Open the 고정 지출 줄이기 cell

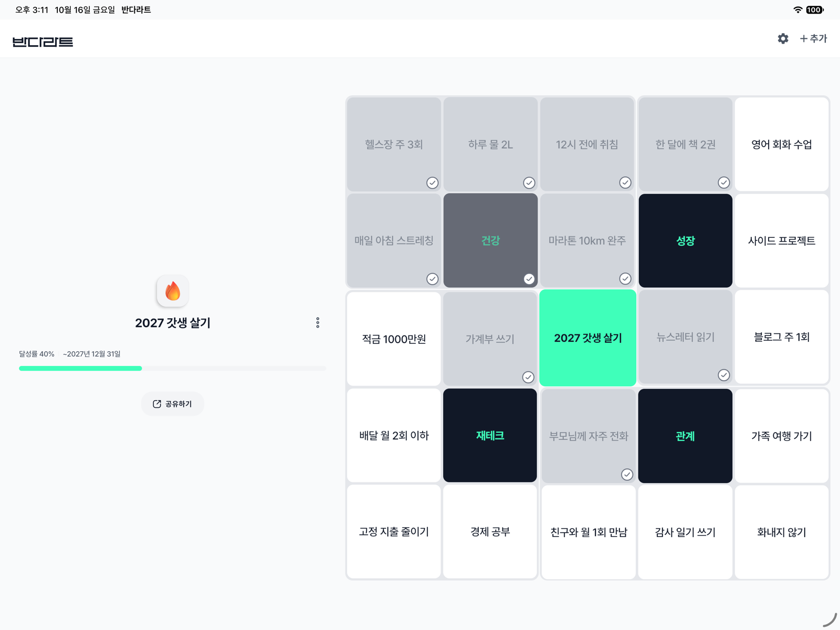tap(394, 532)
